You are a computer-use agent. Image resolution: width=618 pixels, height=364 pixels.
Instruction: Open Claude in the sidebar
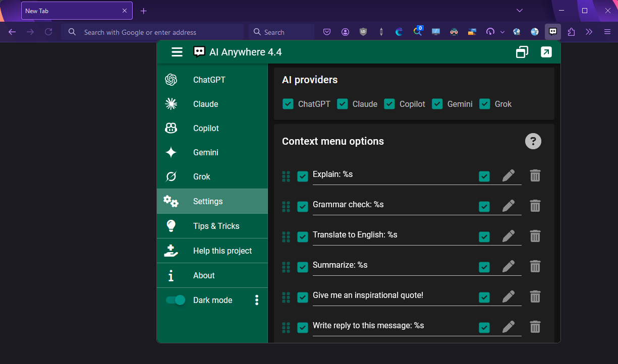(212, 104)
